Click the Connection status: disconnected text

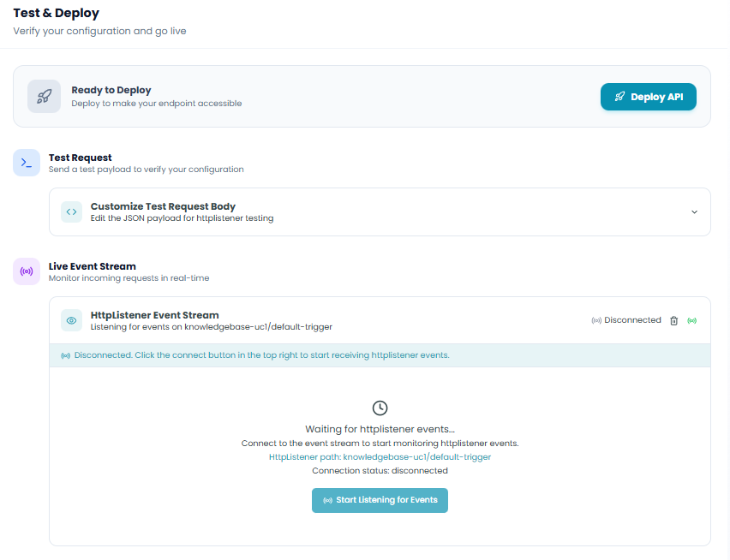click(380, 471)
